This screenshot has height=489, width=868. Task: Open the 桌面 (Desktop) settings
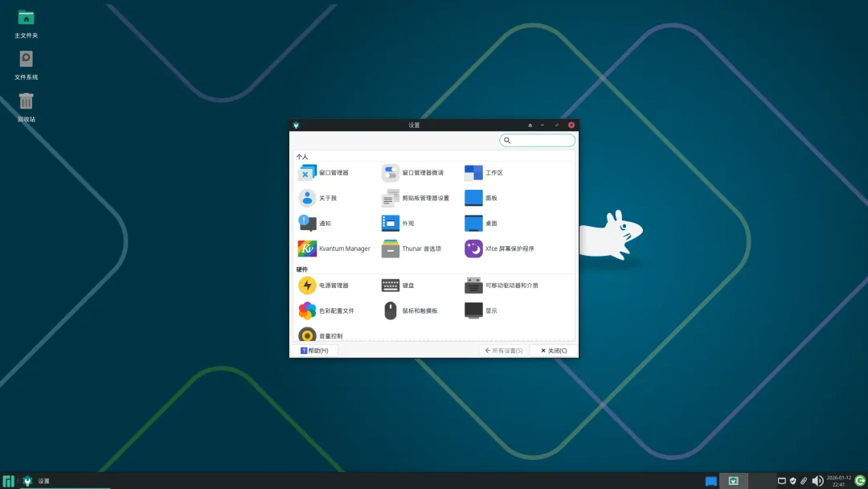482,223
